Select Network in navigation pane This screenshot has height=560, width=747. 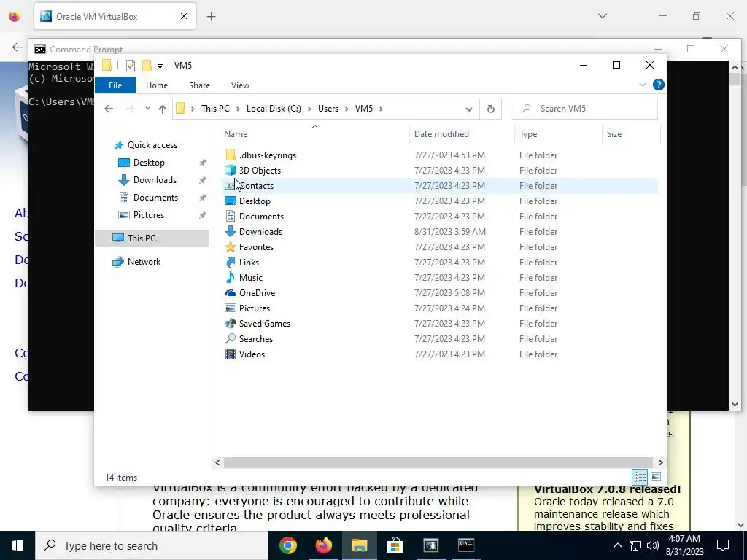[144, 262]
